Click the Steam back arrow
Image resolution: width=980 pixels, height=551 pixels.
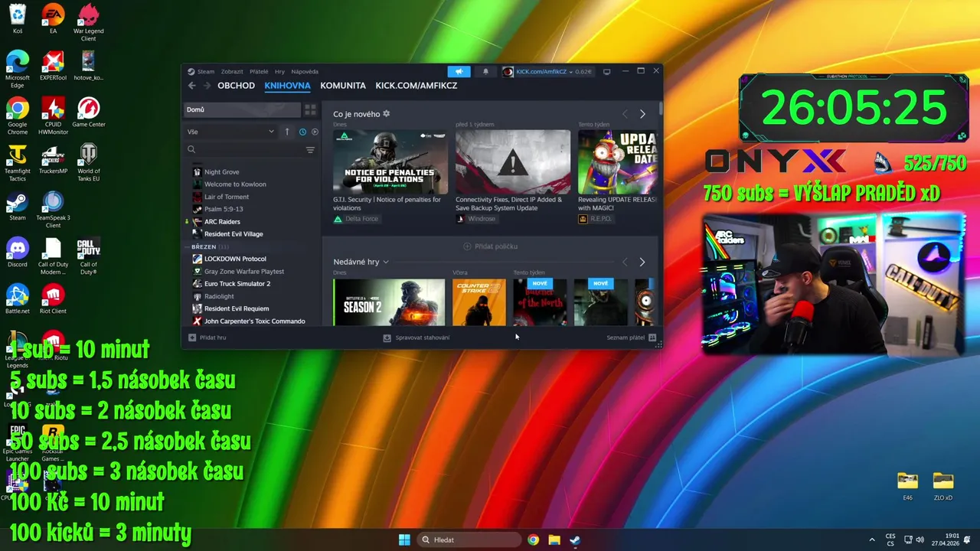192,86
